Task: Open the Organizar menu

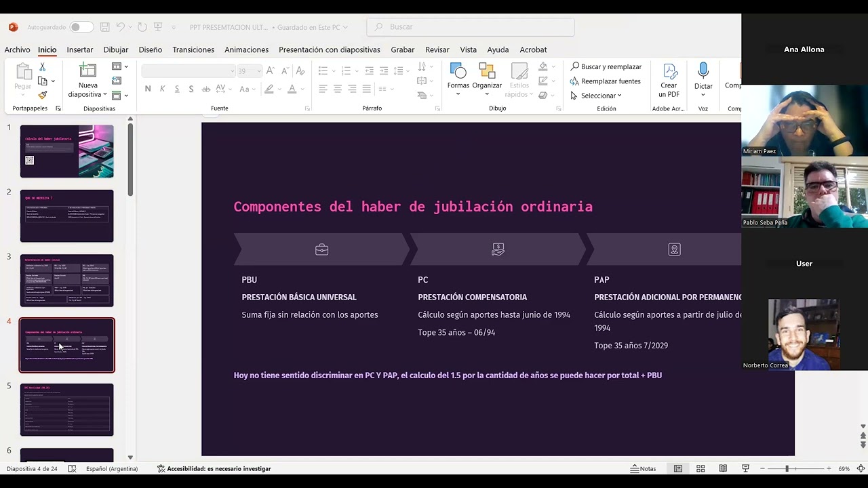Action: (x=487, y=79)
